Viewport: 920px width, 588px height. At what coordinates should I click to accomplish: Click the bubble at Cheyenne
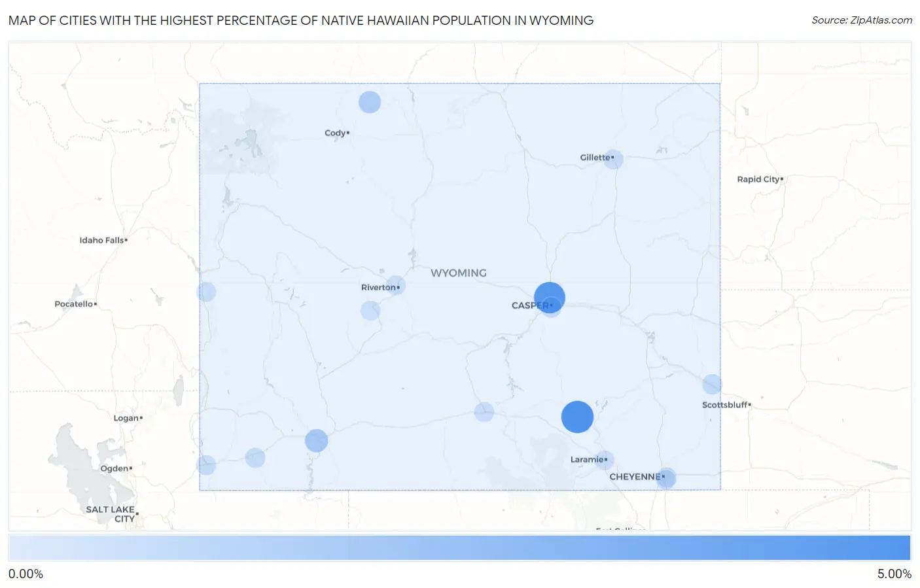666,478
